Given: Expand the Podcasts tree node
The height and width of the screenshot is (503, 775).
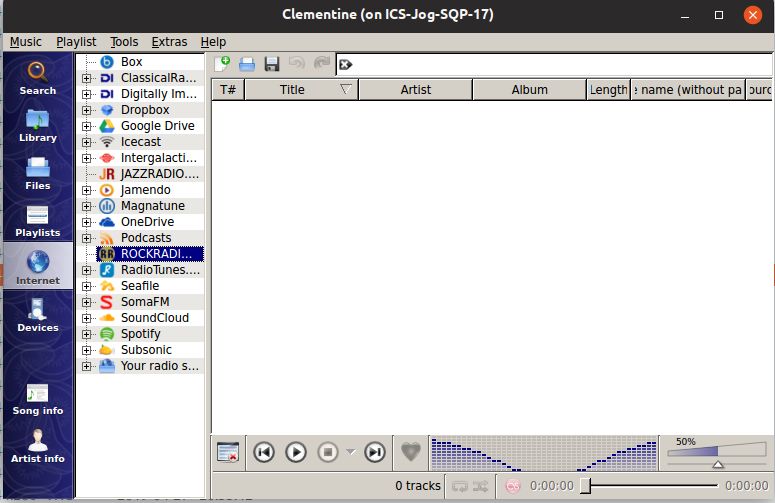Looking at the screenshot, I should (86, 238).
